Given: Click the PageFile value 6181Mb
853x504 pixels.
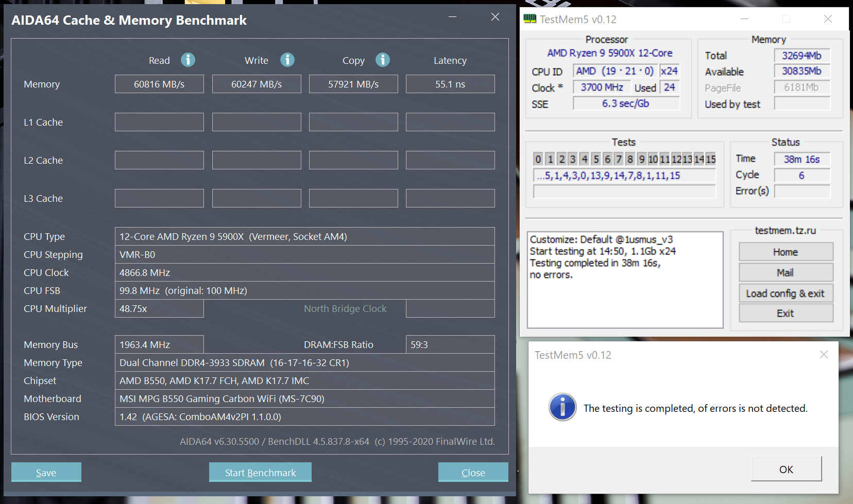Looking at the screenshot, I should tap(802, 87).
